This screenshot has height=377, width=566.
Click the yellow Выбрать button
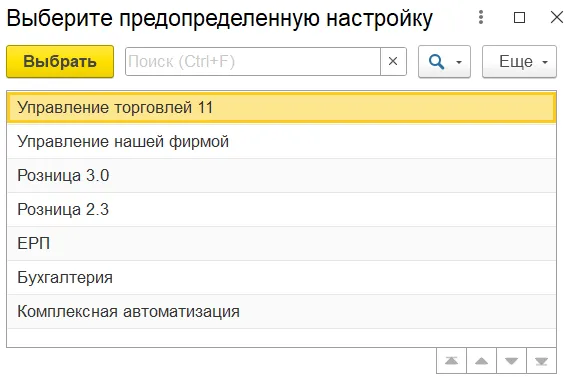click(60, 61)
